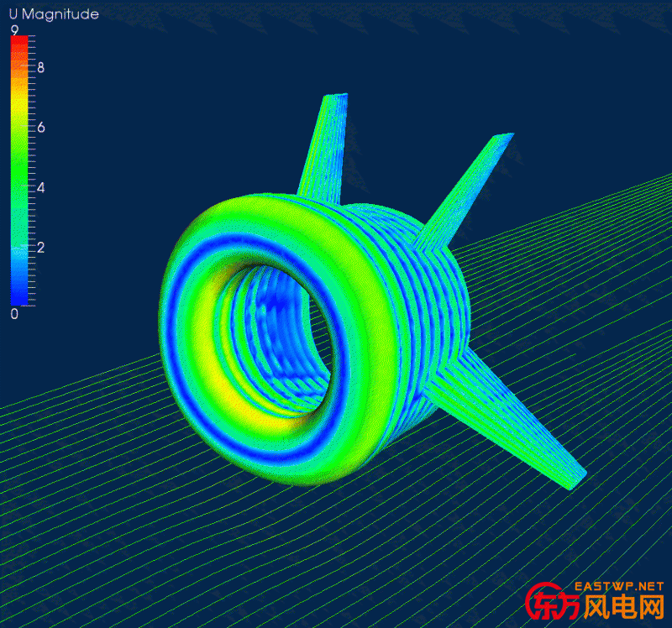Select the legend tick label 6
The width and height of the screenshot is (672, 628).
click(40, 128)
